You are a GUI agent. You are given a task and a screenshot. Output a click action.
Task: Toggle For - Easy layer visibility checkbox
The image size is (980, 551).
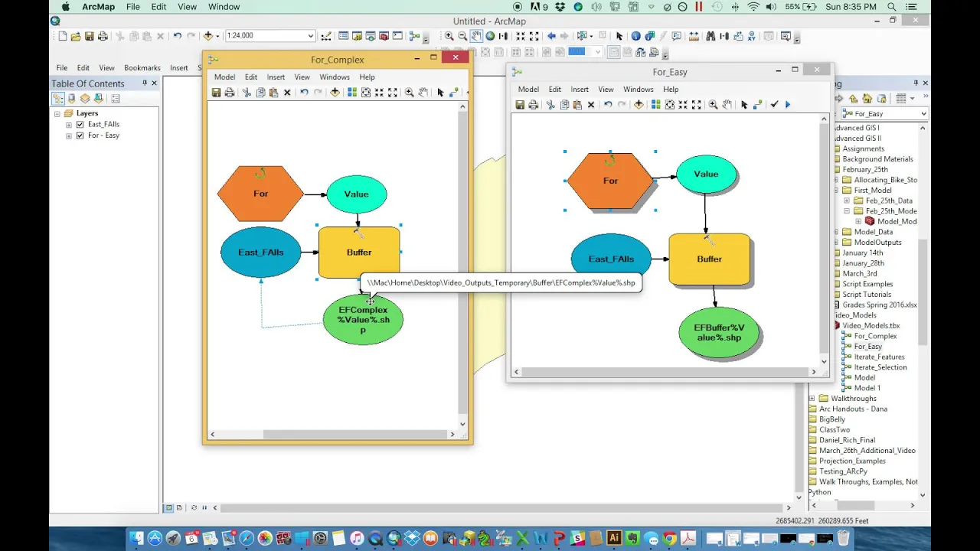80,135
